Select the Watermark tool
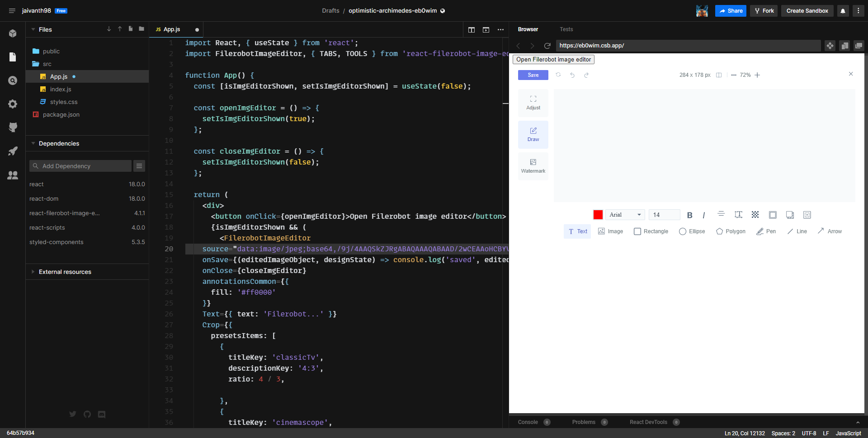 click(x=533, y=166)
